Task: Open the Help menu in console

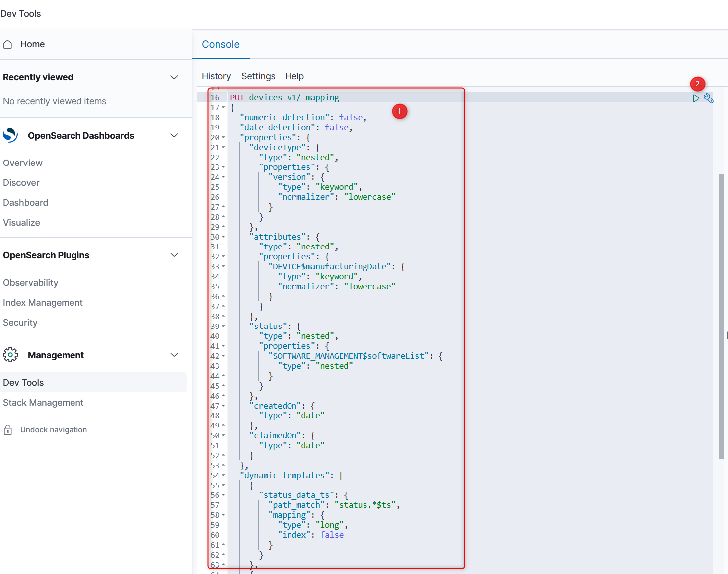Action: point(294,76)
